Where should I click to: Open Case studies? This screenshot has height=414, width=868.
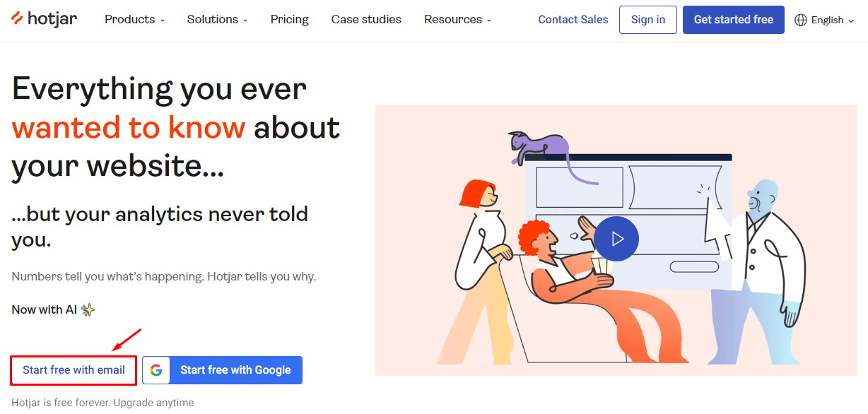(366, 20)
